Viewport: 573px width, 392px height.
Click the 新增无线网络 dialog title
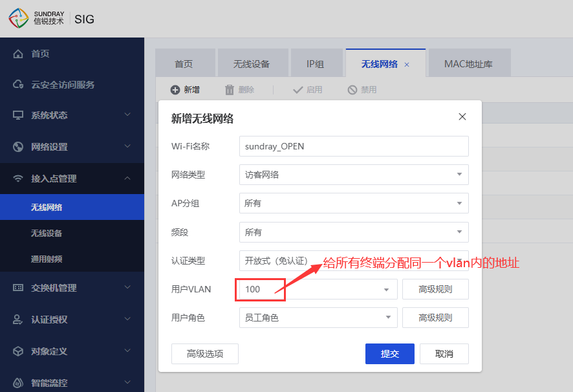[202, 118]
